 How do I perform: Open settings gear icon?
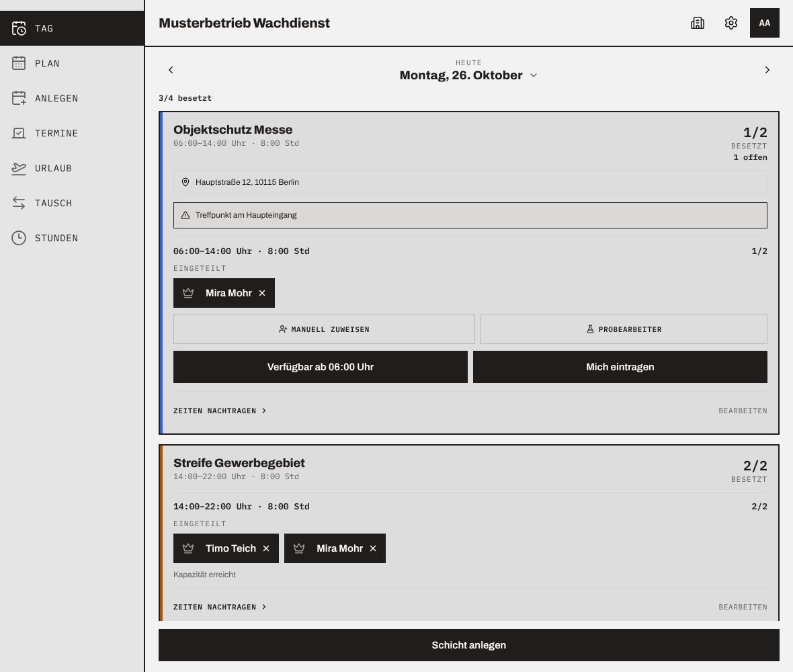[x=731, y=23]
